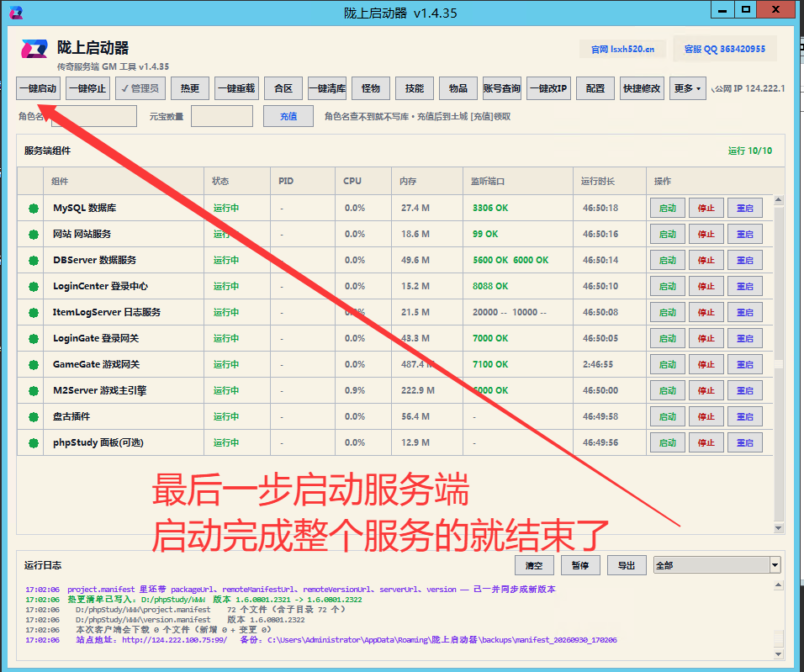Screen dimensions: 804x672
Task: Stop the ItemLogServer 日志服务 component
Action: (x=706, y=312)
